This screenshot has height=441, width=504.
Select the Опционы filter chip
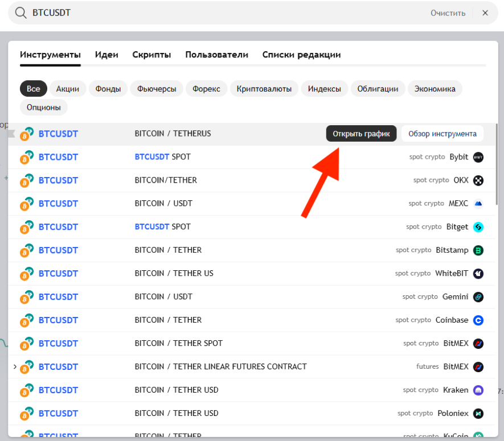pyautogui.click(x=44, y=108)
